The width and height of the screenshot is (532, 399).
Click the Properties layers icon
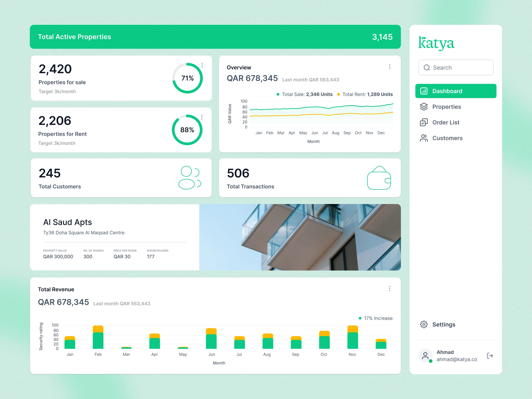pos(424,107)
